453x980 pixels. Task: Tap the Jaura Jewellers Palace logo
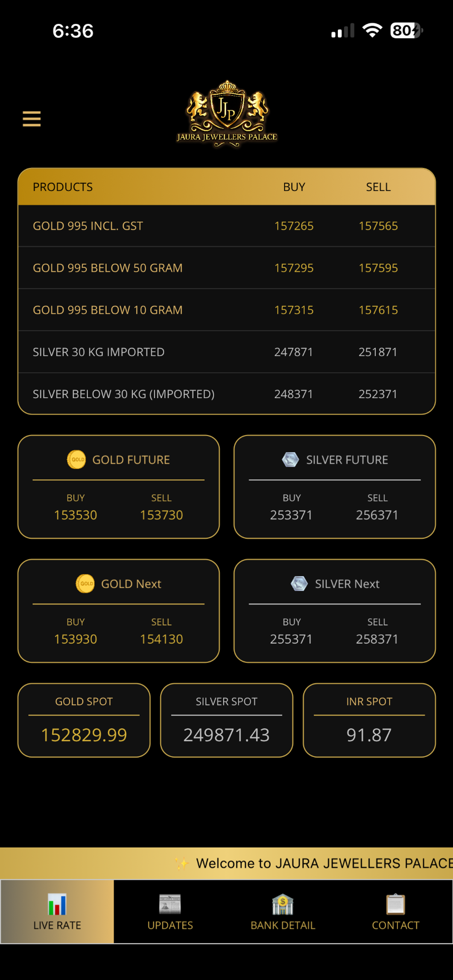[x=227, y=113]
